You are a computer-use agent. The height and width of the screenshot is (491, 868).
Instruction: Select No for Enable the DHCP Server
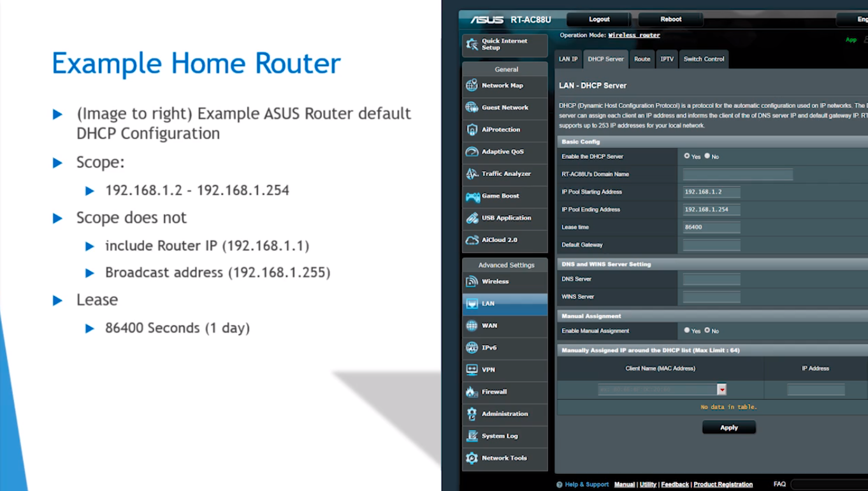(707, 156)
